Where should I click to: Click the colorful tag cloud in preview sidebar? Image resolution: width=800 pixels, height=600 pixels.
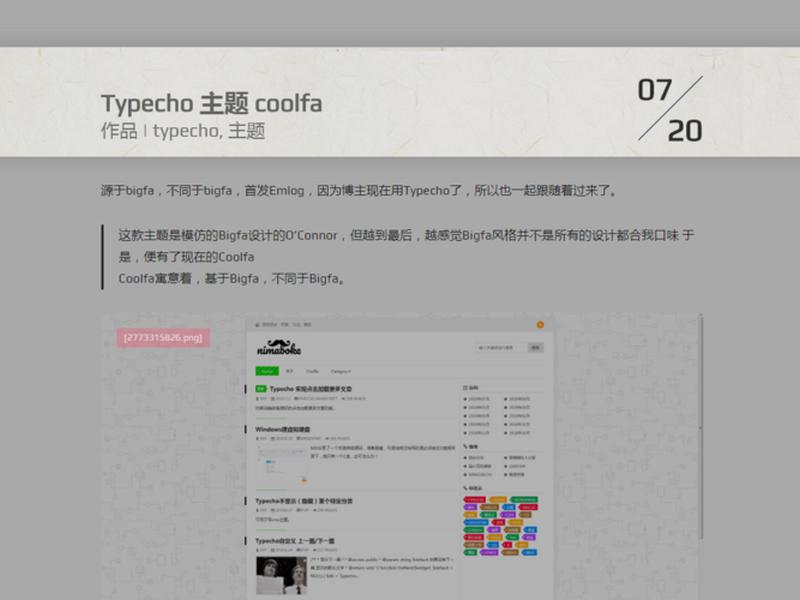pos(501,526)
